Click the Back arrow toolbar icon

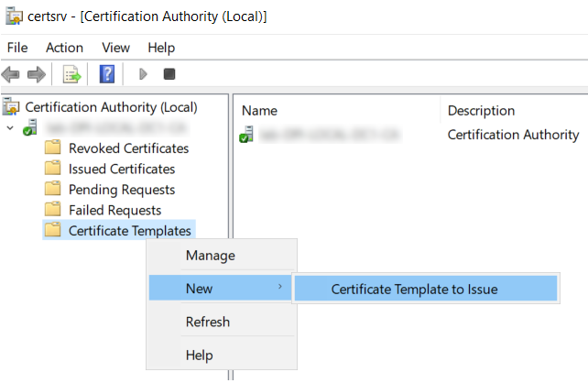click(10, 74)
